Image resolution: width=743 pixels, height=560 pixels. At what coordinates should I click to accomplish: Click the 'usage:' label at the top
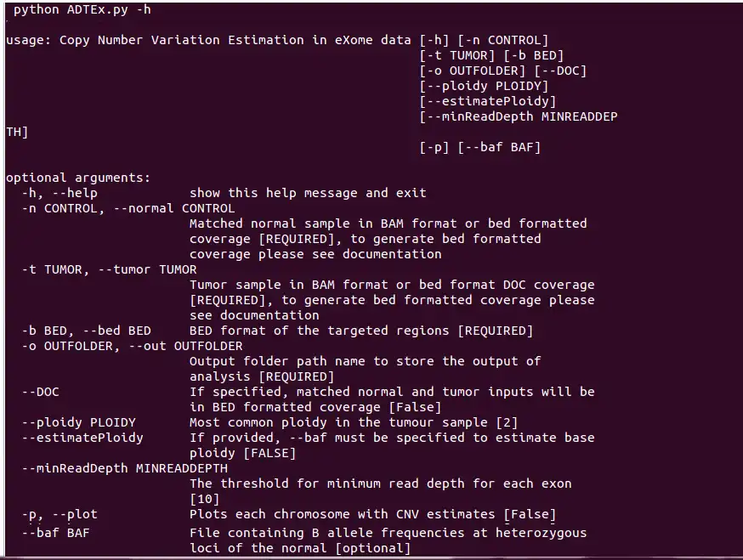[x=28, y=40]
